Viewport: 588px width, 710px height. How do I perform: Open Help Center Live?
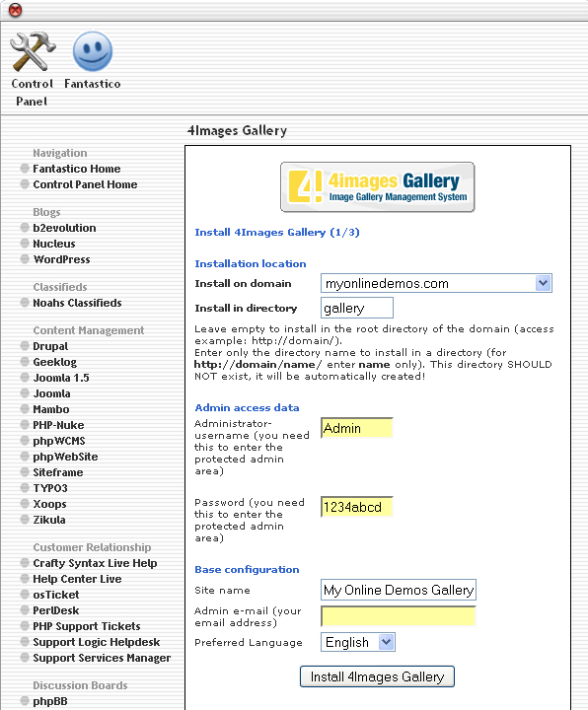tap(77, 579)
